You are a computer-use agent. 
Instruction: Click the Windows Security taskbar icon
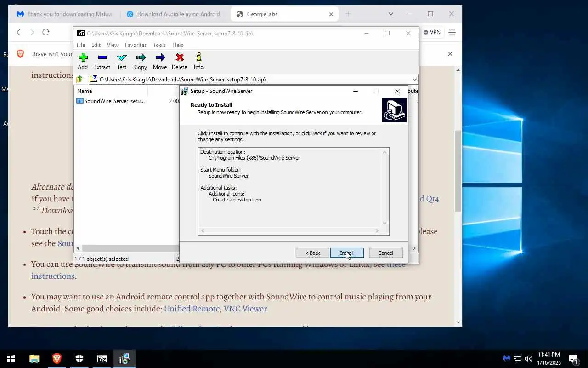tap(79, 359)
